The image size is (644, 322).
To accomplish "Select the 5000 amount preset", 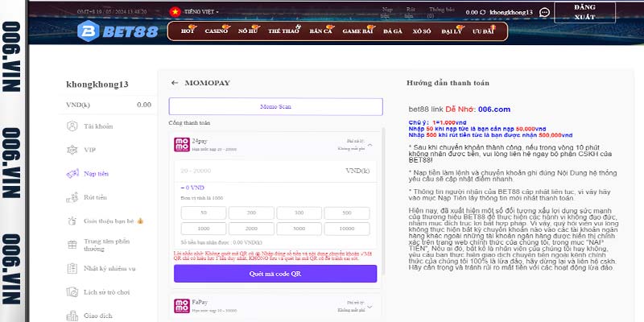I will tap(299, 229).
